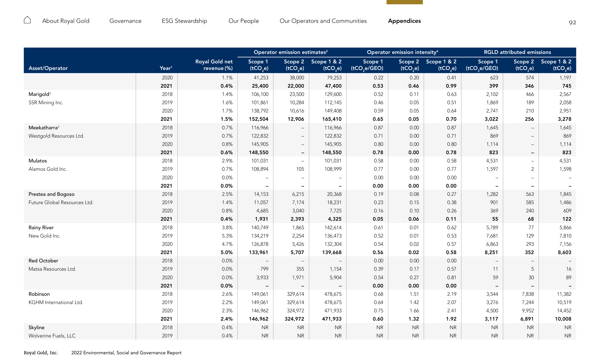The height and width of the screenshot is (364, 600).
Task: Select the Marigold asset name
Action: click(x=39, y=94)
